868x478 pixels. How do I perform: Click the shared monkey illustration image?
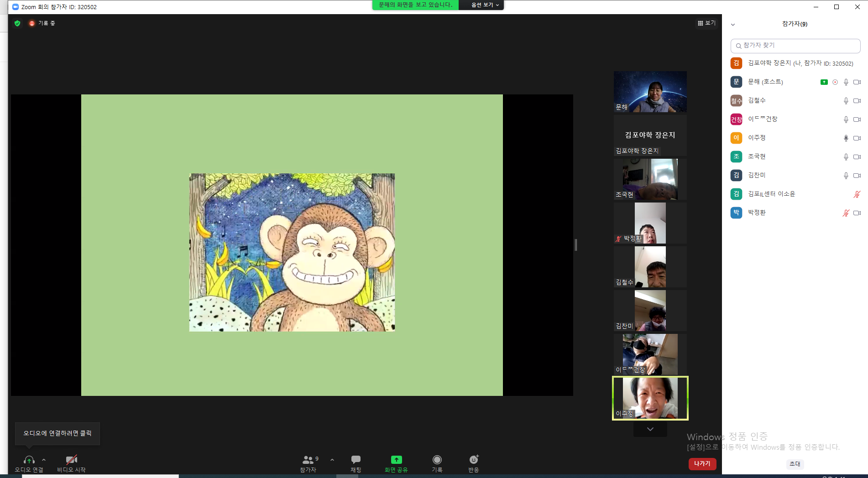[x=292, y=252]
